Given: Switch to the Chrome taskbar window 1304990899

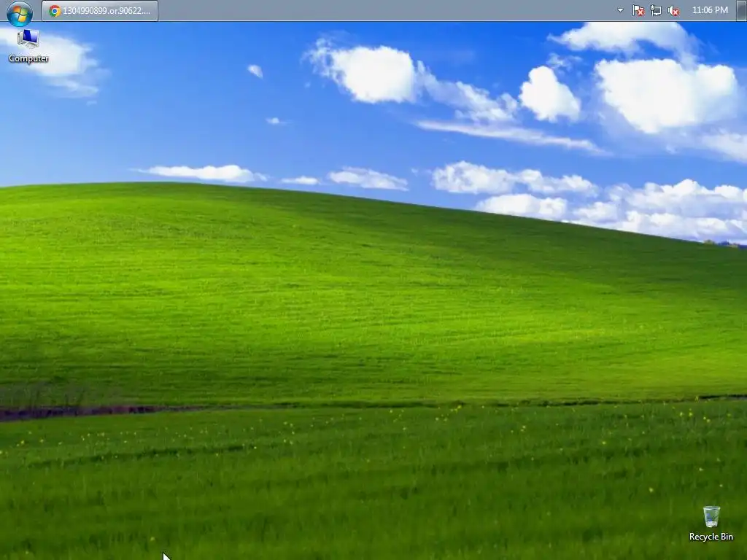Looking at the screenshot, I should click(100, 10).
